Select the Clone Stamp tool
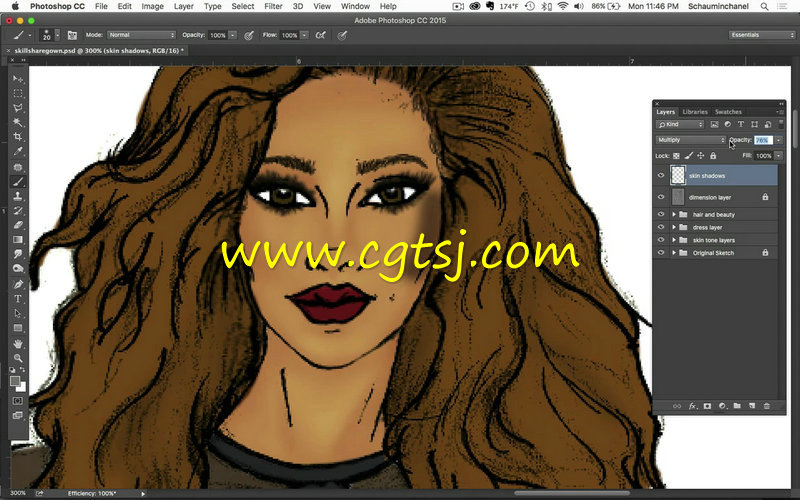This screenshot has width=800, height=500. [x=18, y=196]
